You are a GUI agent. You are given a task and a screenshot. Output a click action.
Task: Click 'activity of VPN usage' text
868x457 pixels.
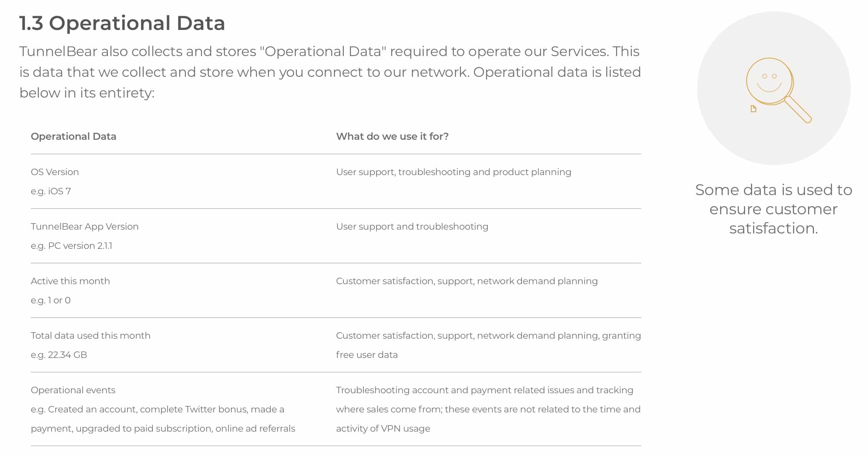point(383,429)
